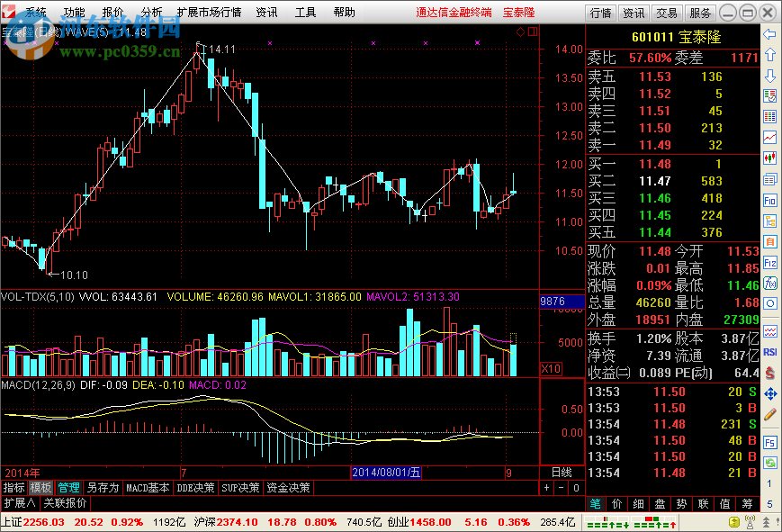Select the 指标 tab below the chart

[14, 488]
